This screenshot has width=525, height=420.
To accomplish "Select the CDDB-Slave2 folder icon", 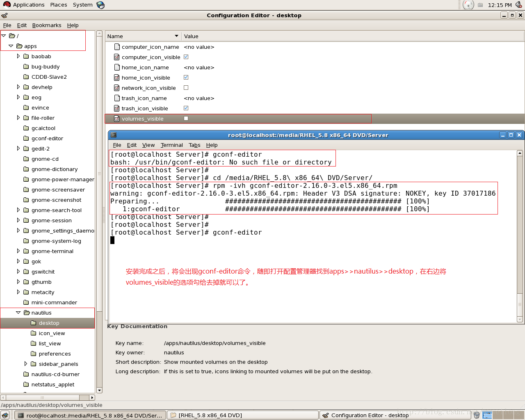I will [x=26, y=77].
